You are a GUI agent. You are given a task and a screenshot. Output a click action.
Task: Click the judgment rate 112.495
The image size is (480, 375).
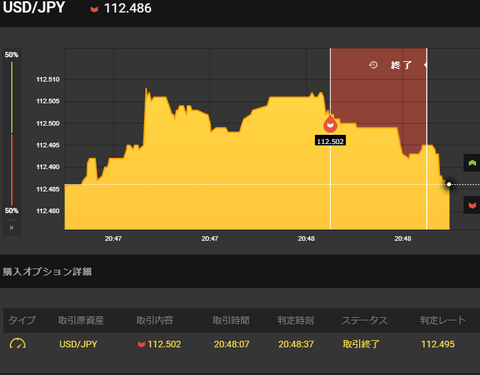438,344
